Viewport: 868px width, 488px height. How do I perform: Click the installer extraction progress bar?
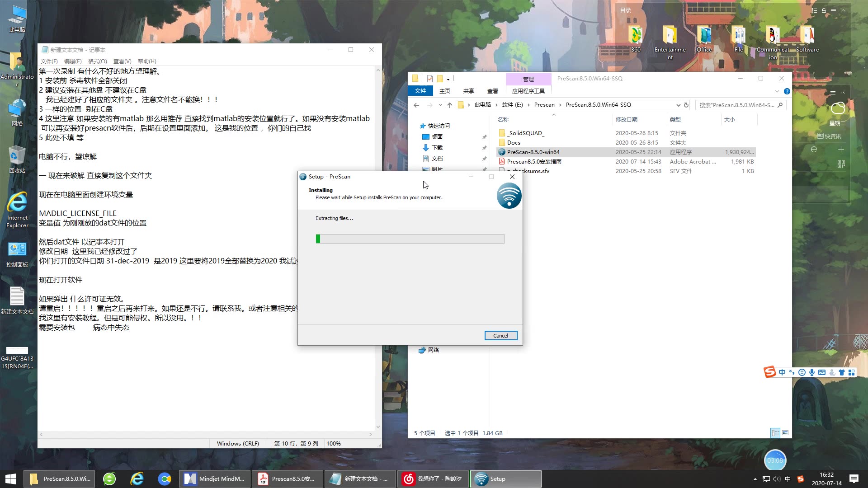(x=410, y=239)
